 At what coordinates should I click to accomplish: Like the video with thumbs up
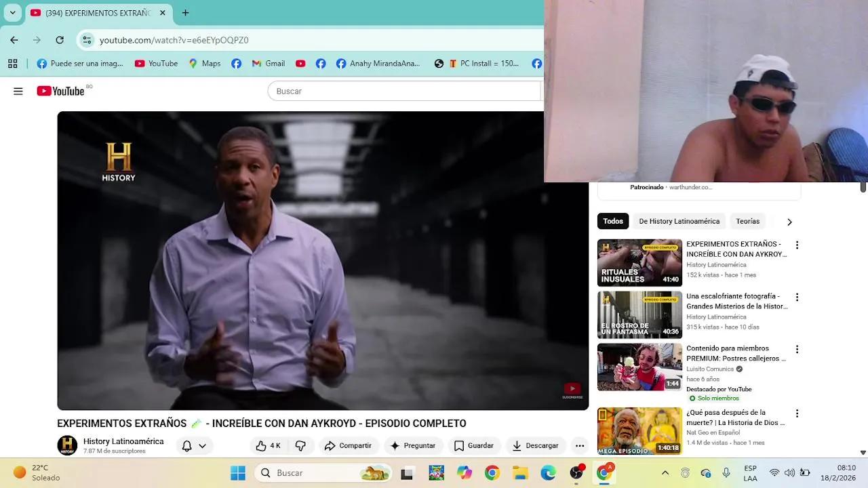[268, 445]
